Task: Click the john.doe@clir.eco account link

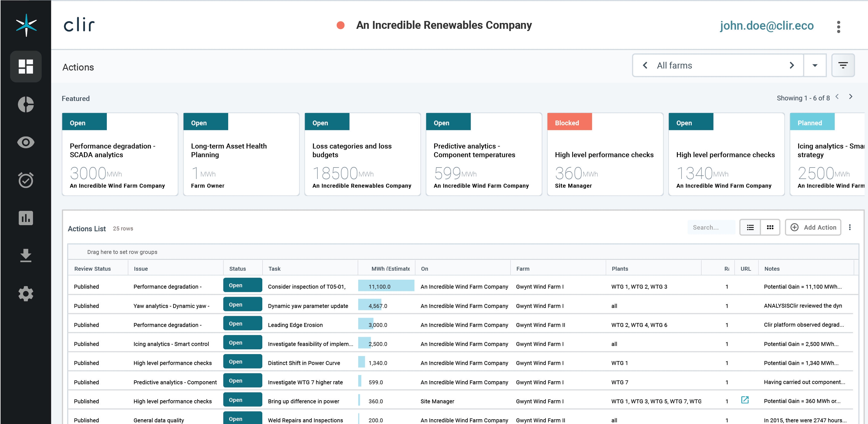Action: tap(766, 26)
